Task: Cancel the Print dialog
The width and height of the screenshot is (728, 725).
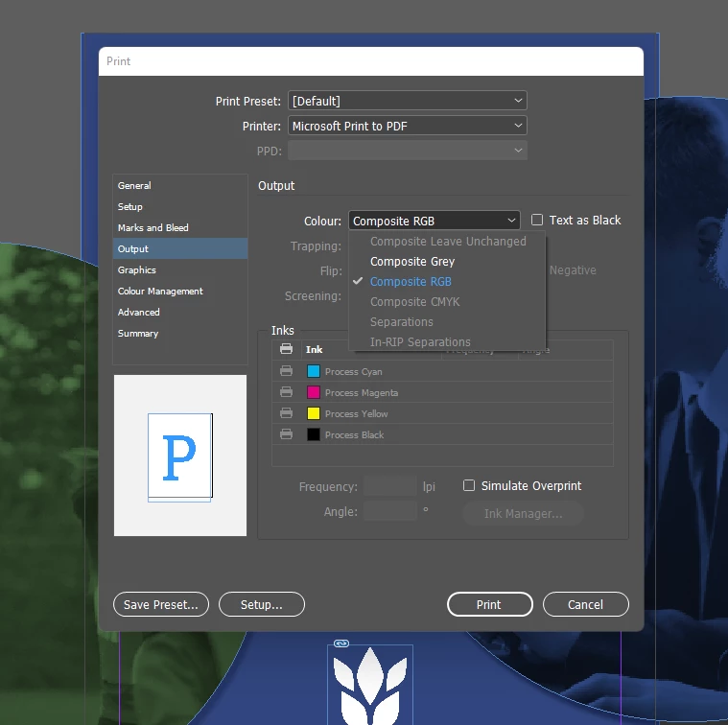Action: tap(585, 604)
